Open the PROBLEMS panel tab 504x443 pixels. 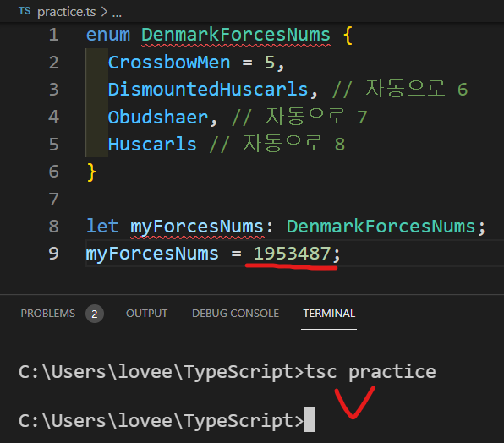coord(48,313)
